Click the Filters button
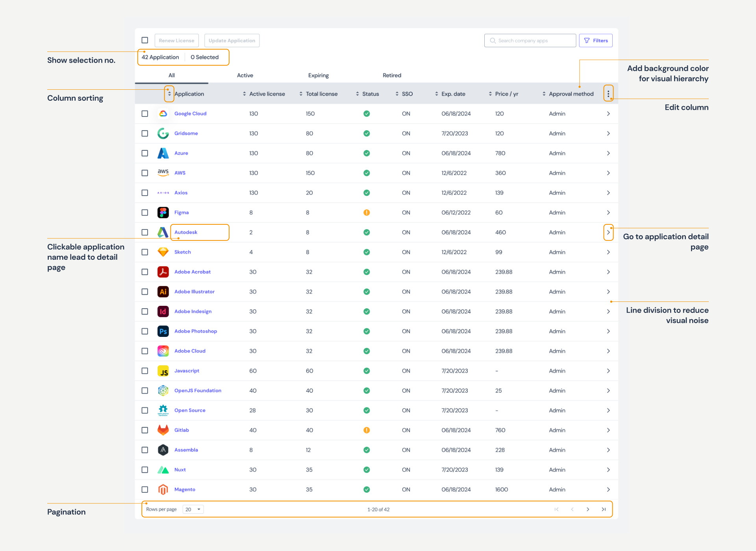 [595, 41]
